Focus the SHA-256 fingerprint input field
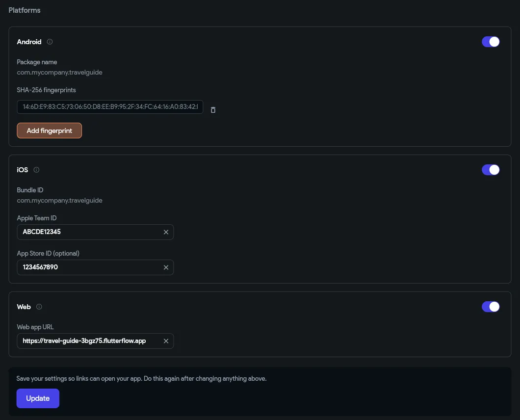The width and height of the screenshot is (520, 420). point(110,107)
